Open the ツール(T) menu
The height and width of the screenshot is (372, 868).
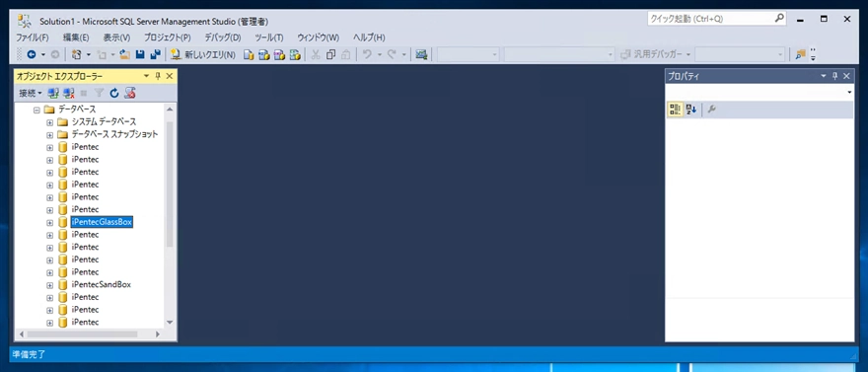click(x=269, y=37)
